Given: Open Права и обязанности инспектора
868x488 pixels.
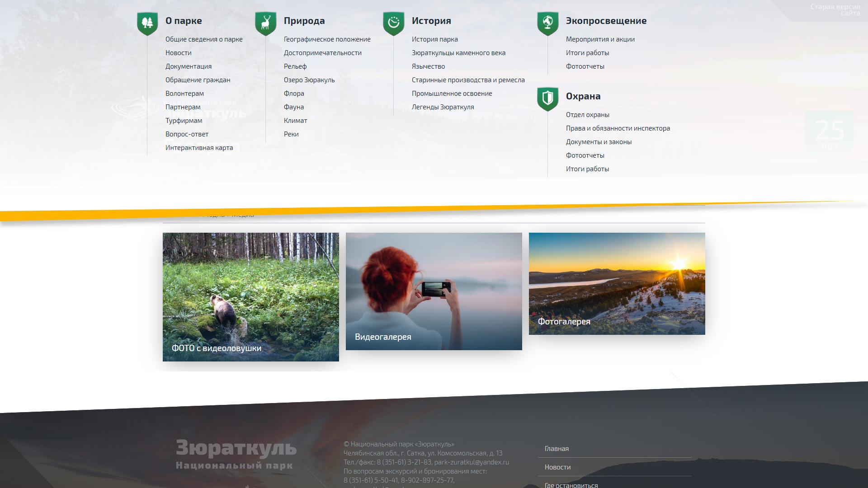Looking at the screenshot, I should point(618,128).
